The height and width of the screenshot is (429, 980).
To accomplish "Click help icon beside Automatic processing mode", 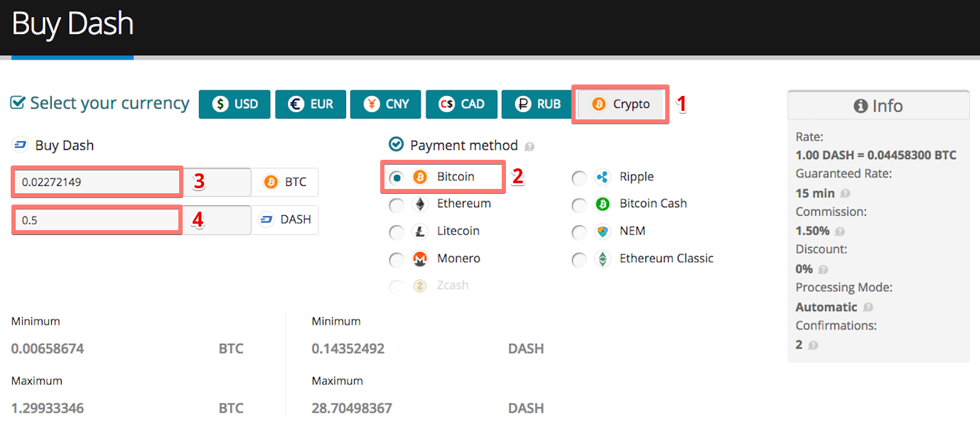I will (868, 308).
